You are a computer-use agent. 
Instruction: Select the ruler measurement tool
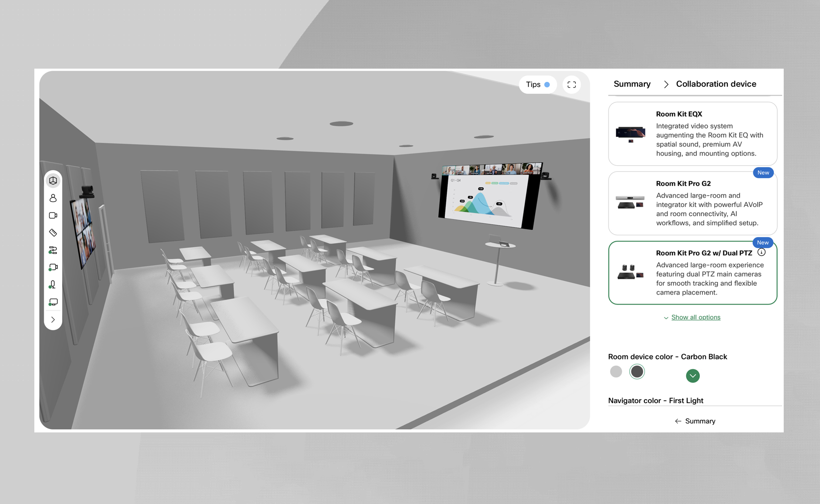(x=53, y=233)
